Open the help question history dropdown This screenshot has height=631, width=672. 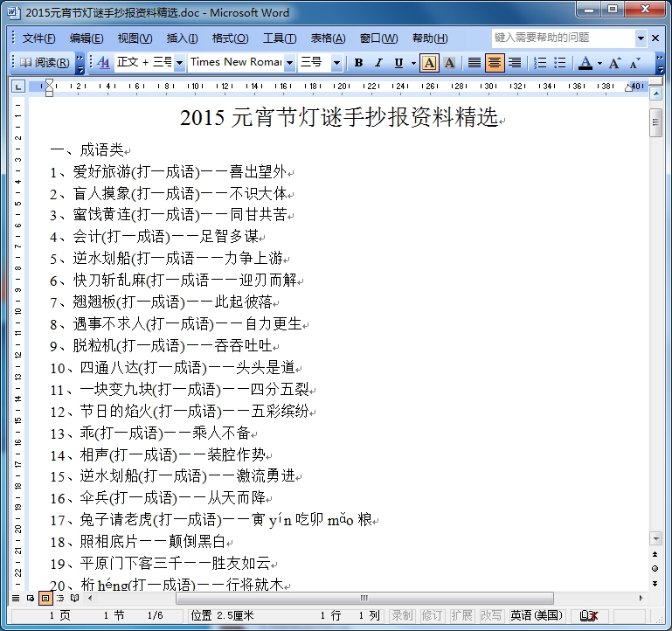(641, 38)
